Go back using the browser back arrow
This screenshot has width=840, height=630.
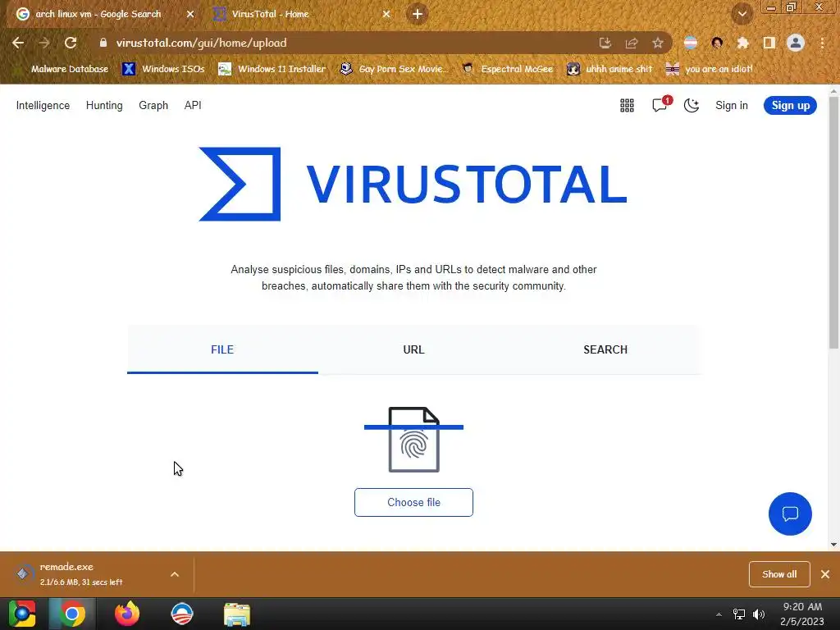tap(18, 43)
